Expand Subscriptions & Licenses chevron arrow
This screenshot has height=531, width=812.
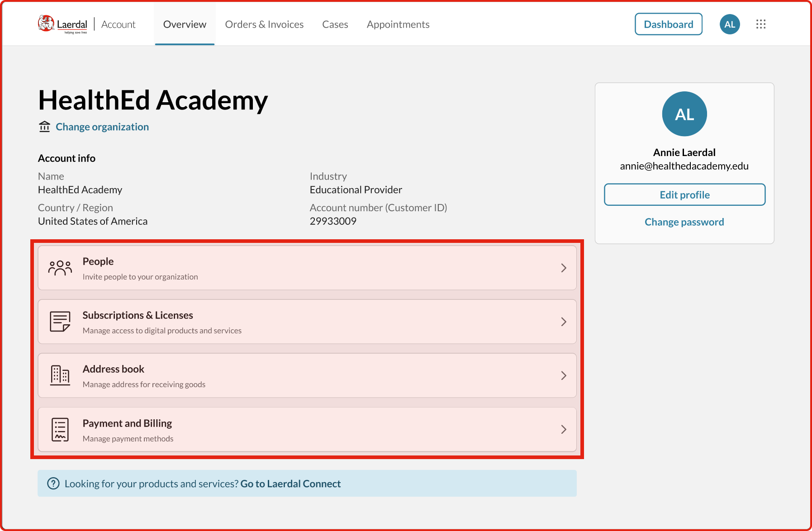click(x=564, y=322)
